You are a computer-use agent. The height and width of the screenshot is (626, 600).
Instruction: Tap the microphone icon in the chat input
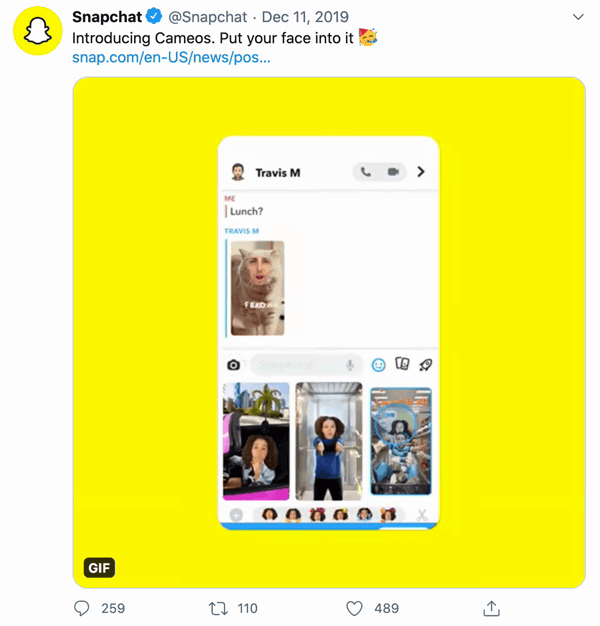point(350,365)
